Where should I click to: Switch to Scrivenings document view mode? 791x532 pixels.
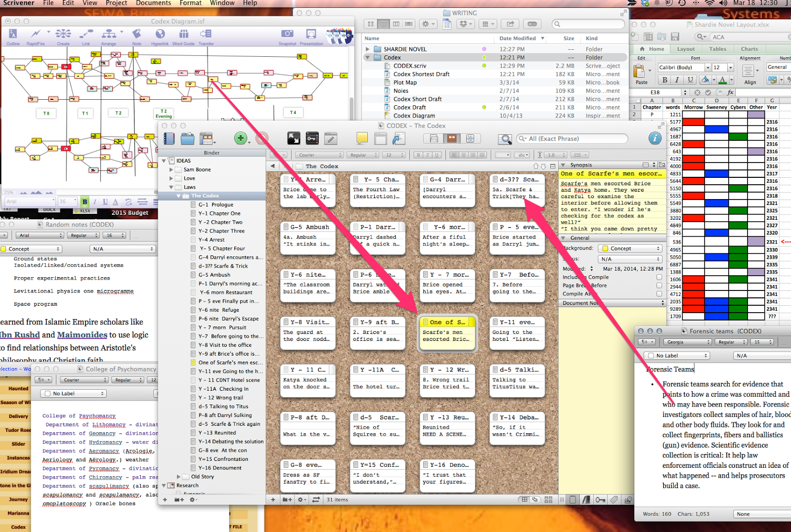pos(434,139)
